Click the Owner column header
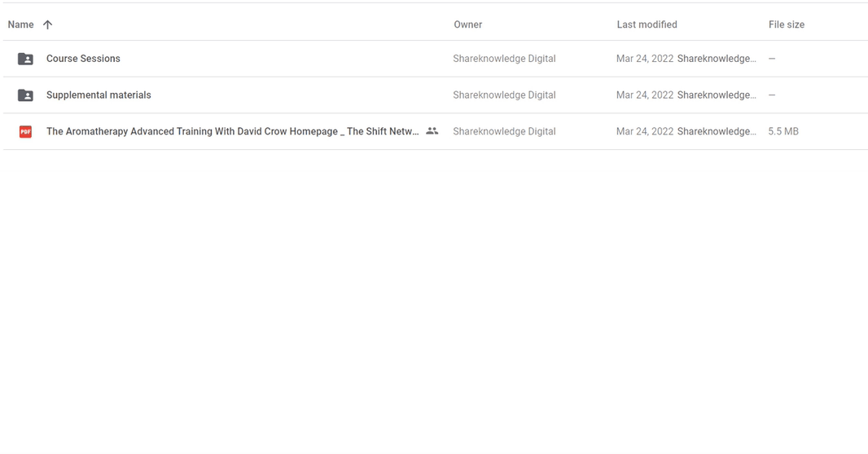This screenshot has width=868, height=454. (467, 24)
